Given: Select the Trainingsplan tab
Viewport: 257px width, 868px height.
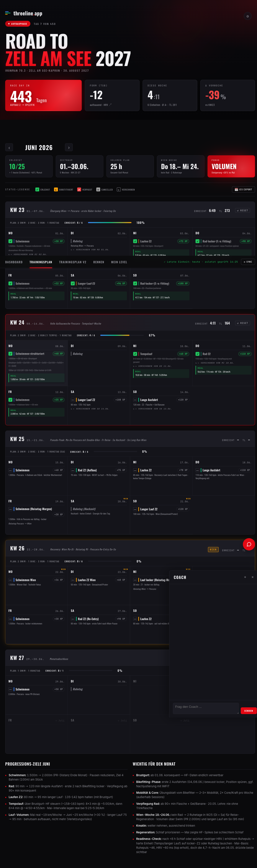Looking at the screenshot, I should [x=41, y=262].
